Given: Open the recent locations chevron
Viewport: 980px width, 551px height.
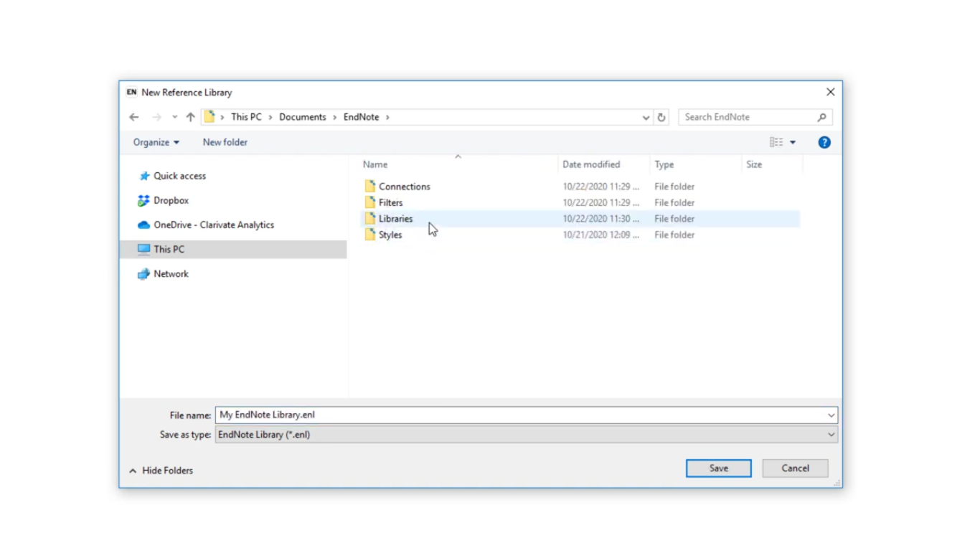Looking at the screenshot, I should click(174, 117).
